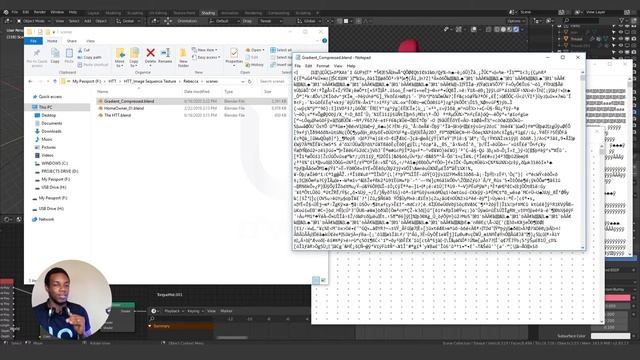Screen dimensions: 640x360
Task: Click Blender timeline Marker menu
Action: point(226,311)
